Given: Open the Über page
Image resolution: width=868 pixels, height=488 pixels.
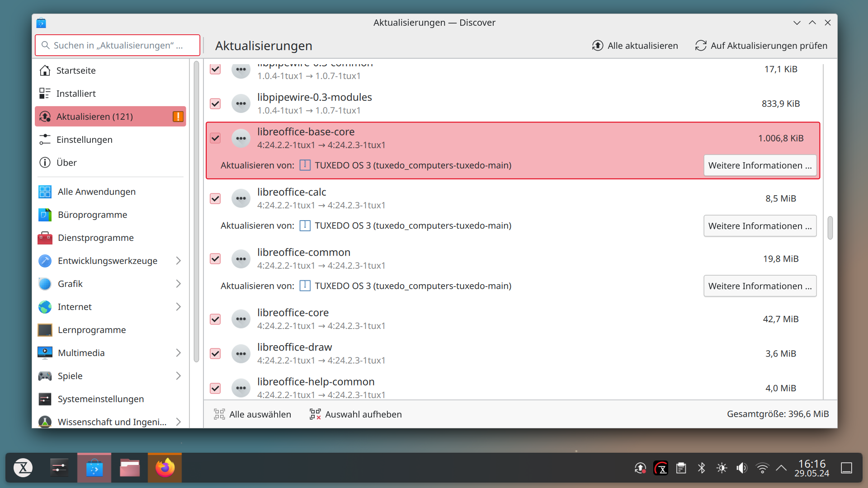Looking at the screenshot, I should tap(110, 163).
